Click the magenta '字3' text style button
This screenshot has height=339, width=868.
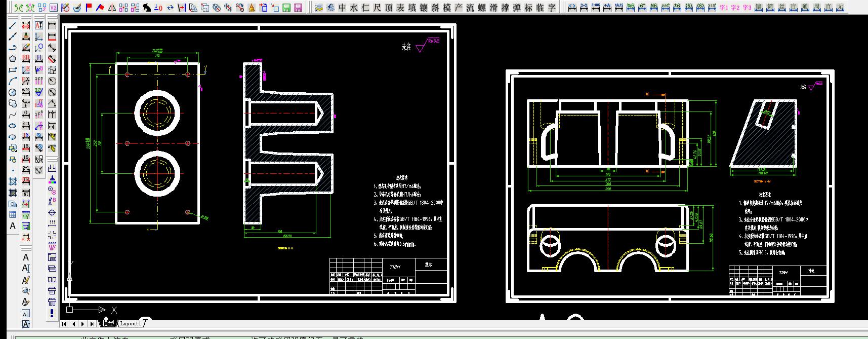747,8
